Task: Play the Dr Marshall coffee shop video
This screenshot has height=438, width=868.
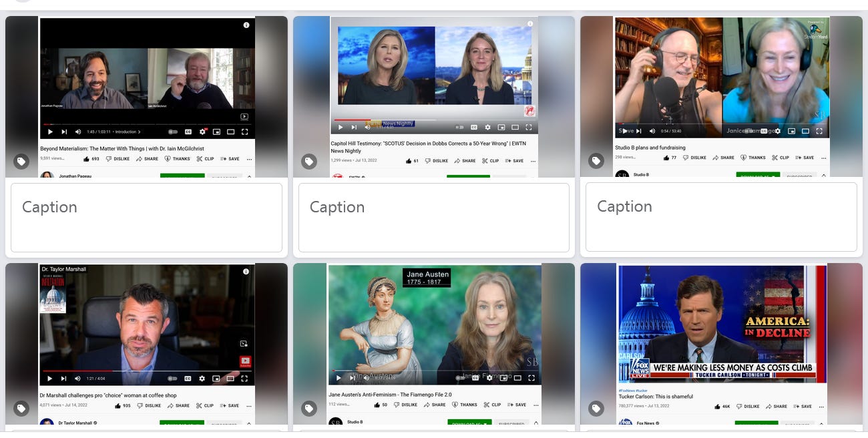Action: tap(49, 379)
